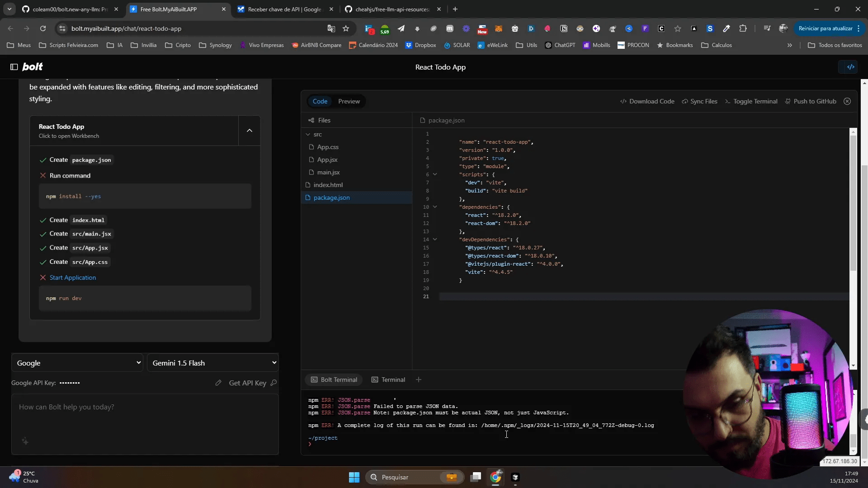Image resolution: width=868 pixels, height=488 pixels.
Task: Switch to the Code view
Action: [320, 101]
